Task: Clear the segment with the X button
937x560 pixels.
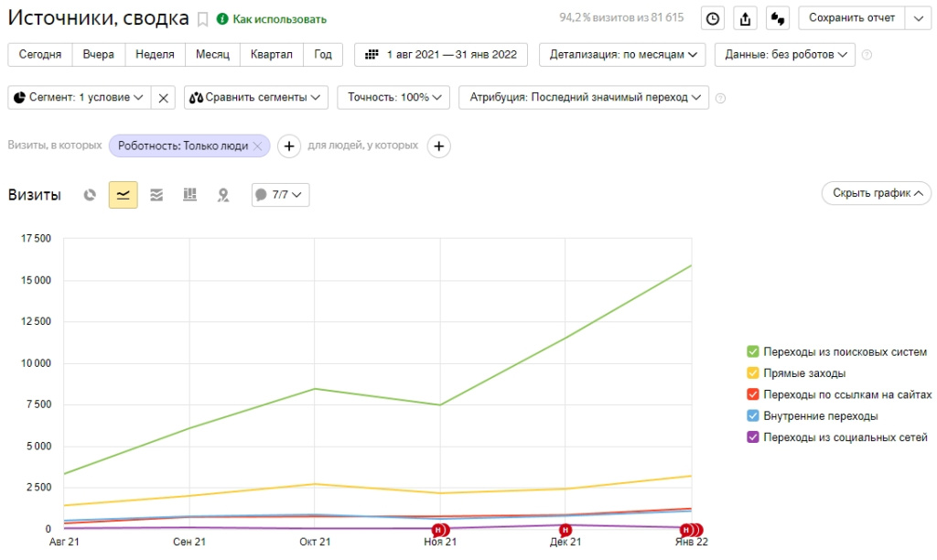Action: click(163, 97)
